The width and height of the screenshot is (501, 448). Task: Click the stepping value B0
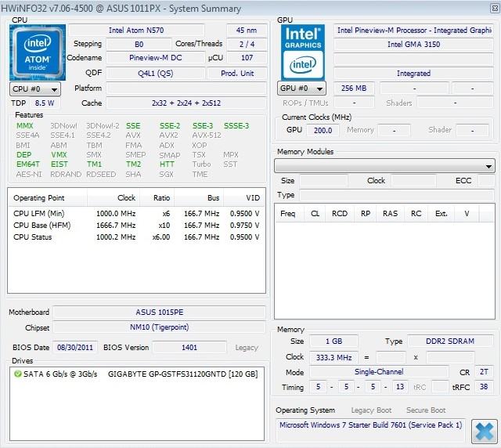(139, 44)
